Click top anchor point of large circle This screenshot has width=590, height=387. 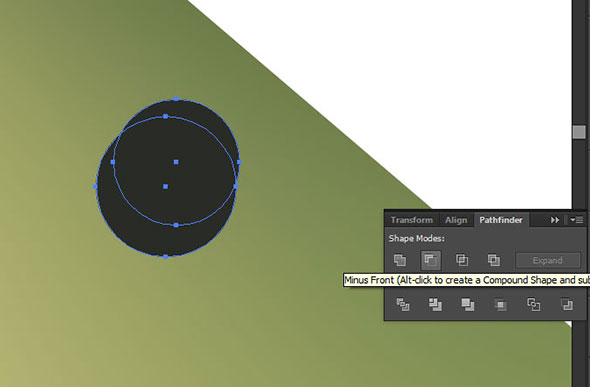tap(176, 99)
